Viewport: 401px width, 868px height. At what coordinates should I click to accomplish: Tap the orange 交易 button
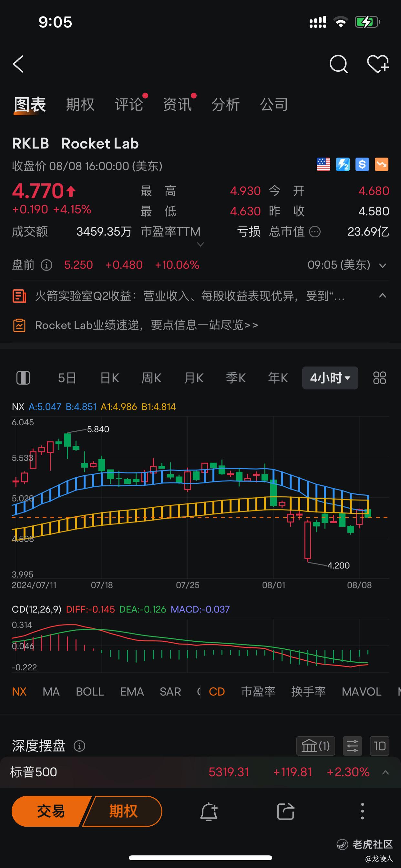tap(51, 811)
